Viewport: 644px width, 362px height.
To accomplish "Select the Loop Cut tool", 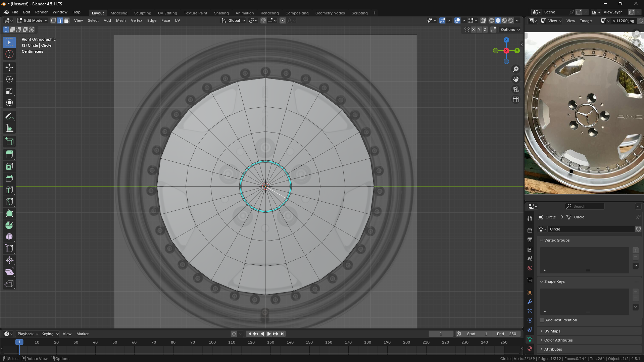I will [9, 190].
